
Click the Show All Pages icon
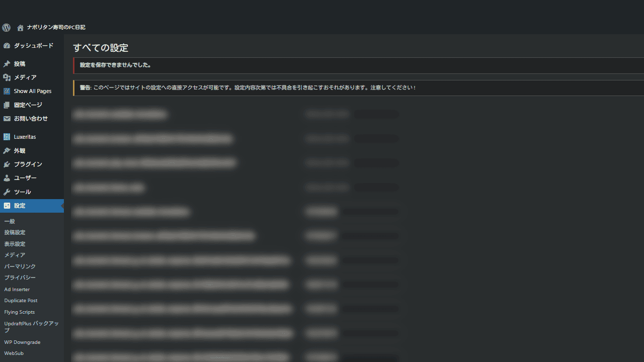7,91
